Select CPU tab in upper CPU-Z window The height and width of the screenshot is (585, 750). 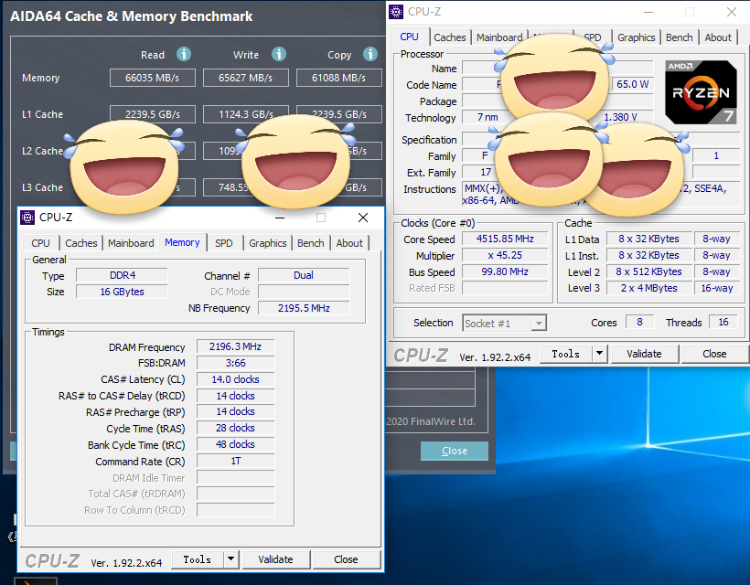(x=409, y=37)
